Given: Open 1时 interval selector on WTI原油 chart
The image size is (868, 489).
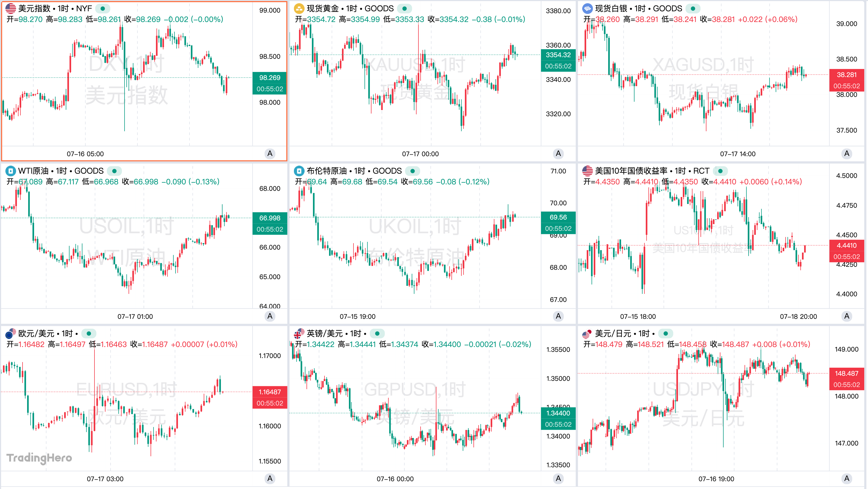Looking at the screenshot, I should point(62,171).
